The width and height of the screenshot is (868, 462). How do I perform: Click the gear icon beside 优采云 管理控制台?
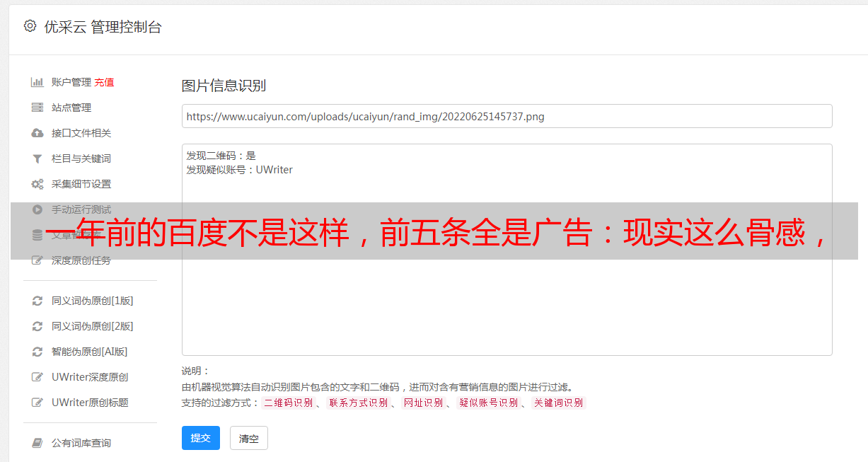pyautogui.click(x=30, y=26)
